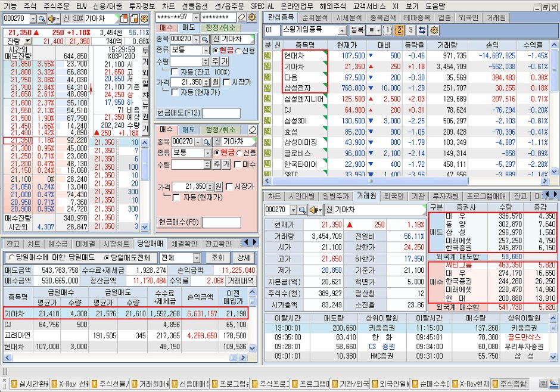This screenshot has height=392, width=560.
Task: Open 스윙게임종목 watchlist group dropdown
Action: tap(342, 30)
